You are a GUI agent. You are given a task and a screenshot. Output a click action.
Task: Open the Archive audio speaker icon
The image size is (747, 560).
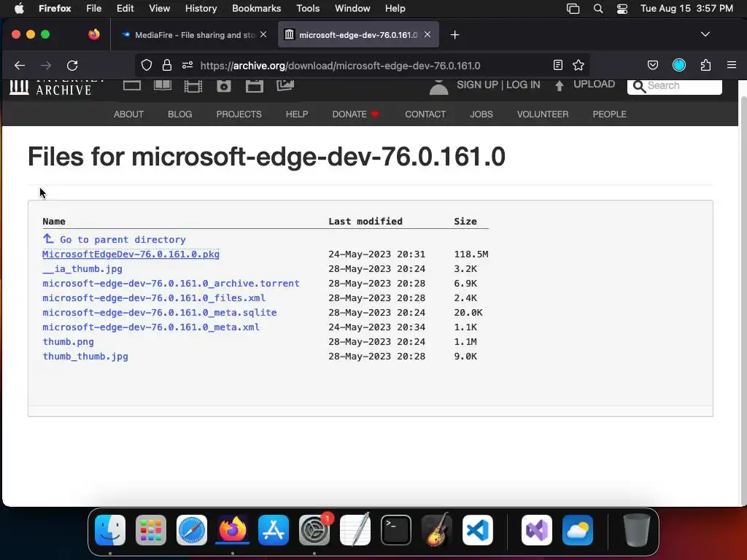tap(223, 86)
